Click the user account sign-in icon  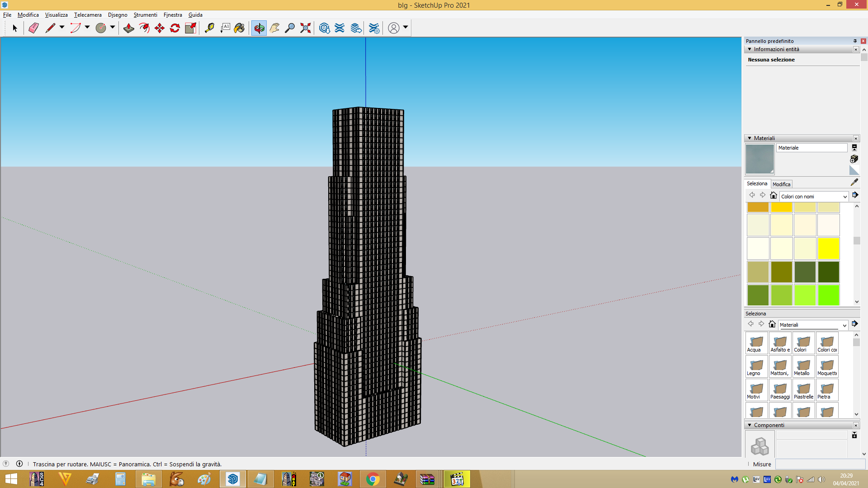(394, 28)
